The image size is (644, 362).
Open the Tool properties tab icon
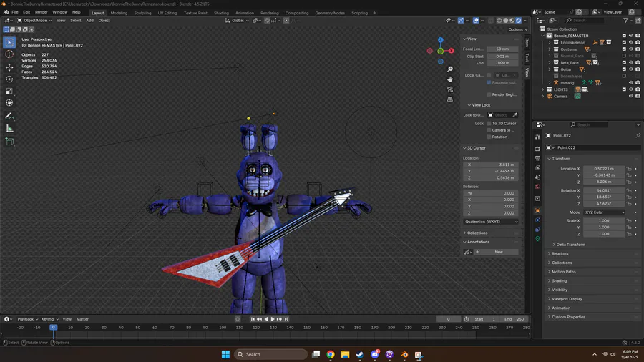pyautogui.click(x=537, y=137)
